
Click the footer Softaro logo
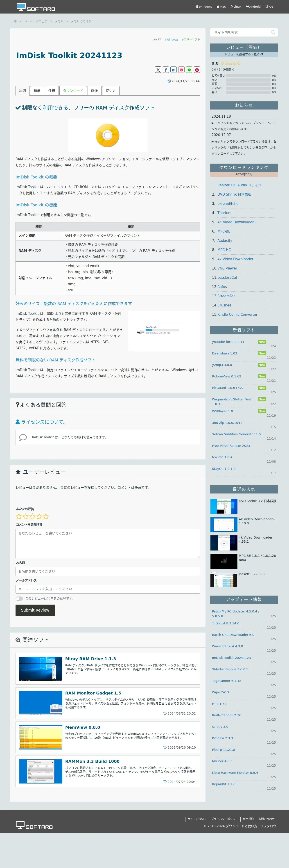click(x=34, y=825)
